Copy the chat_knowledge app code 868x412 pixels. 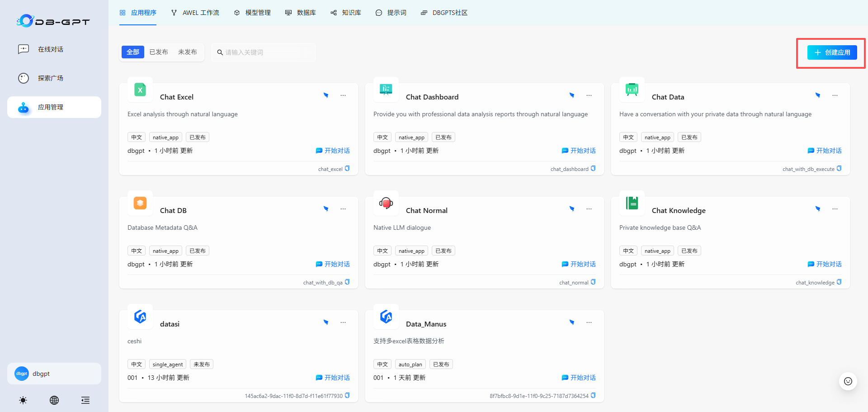[839, 282]
